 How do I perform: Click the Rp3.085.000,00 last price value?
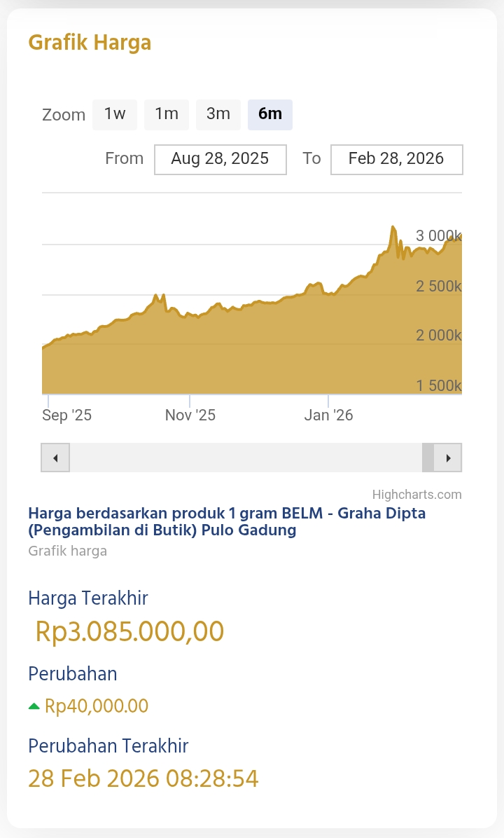point(129,631)
